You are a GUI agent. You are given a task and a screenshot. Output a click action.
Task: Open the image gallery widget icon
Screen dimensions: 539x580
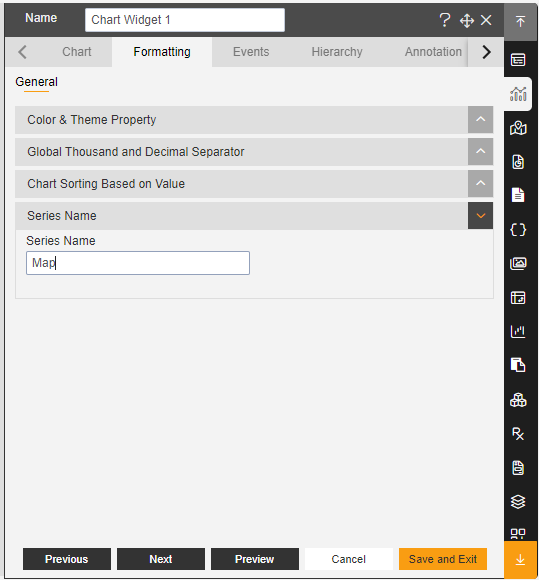[x=518, y=263]
